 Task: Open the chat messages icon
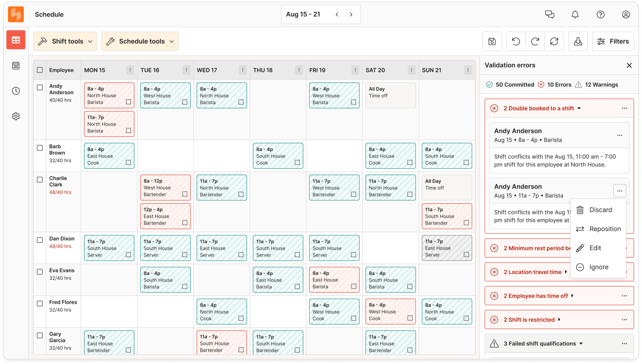point(550,15)
